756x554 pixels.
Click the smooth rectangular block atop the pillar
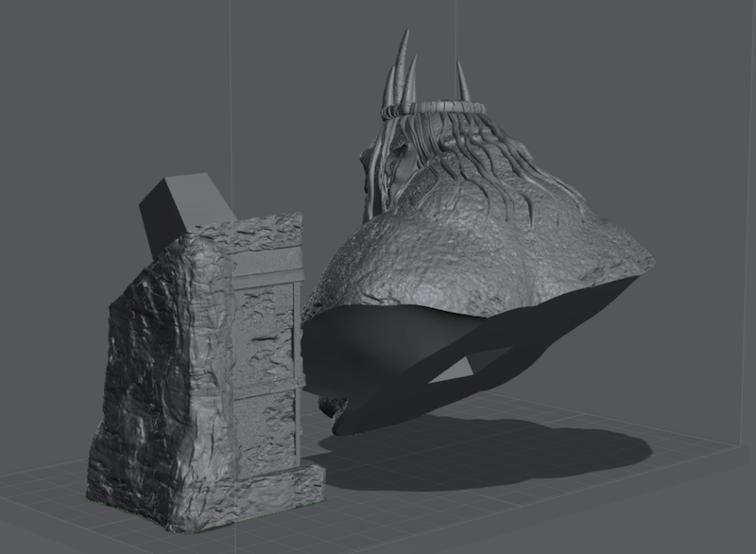(x=180, y=206)
